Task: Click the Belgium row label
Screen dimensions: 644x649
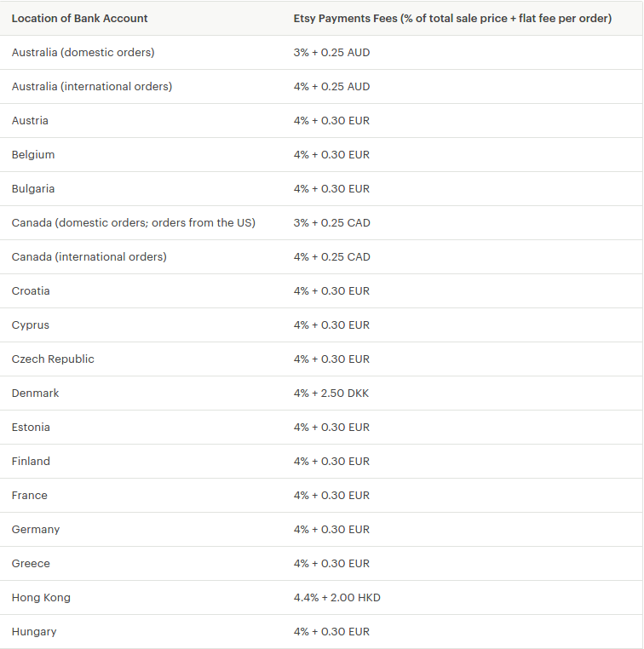Action: 33,154
